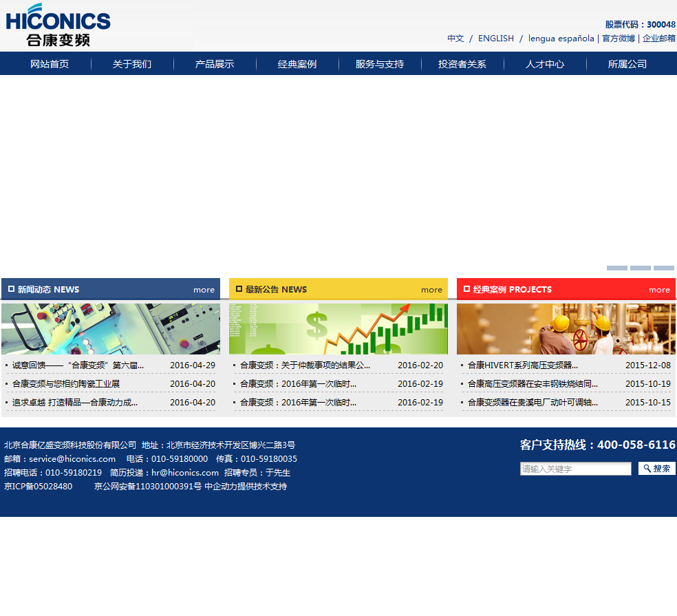
Task: Click more in 最新公告 NEWS header
Action: (x=432, y=290)
